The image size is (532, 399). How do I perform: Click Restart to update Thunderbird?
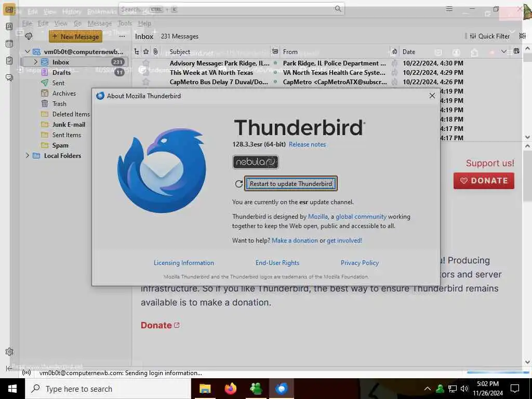click(291, 183)
